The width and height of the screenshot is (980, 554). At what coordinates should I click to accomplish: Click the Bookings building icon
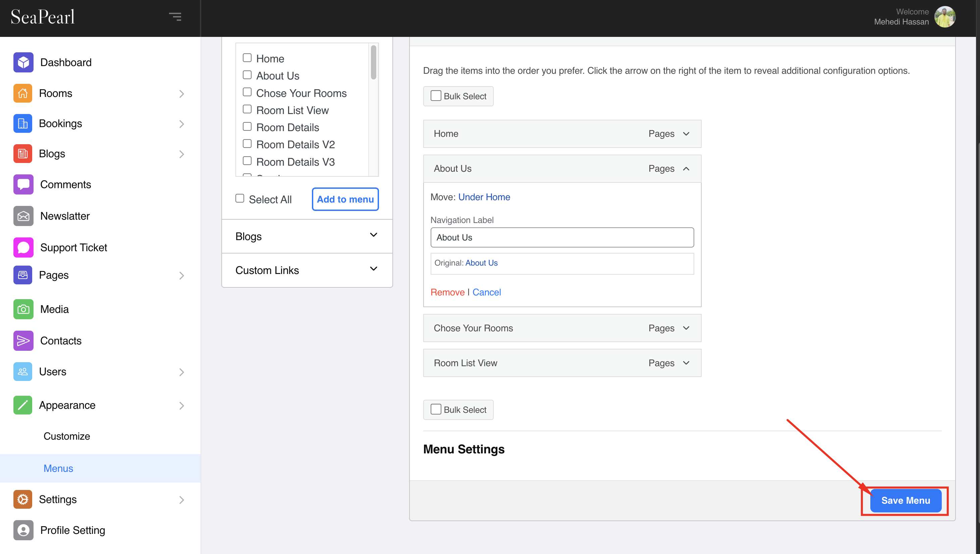coord(23,123)
